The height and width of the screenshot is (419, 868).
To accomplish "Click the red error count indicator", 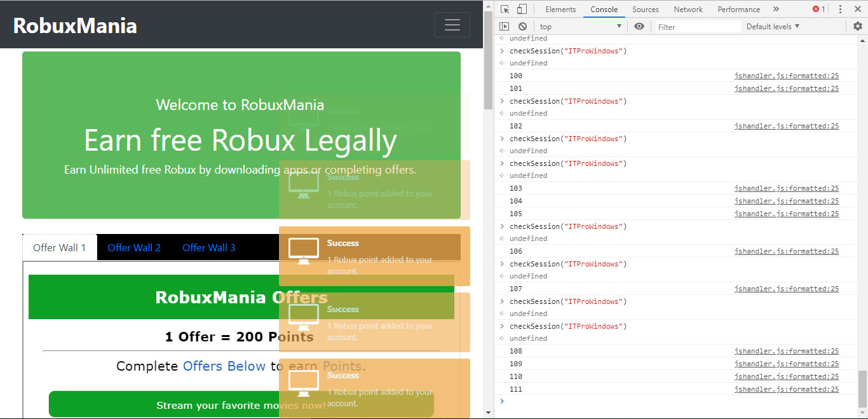I will click(818, 9).
